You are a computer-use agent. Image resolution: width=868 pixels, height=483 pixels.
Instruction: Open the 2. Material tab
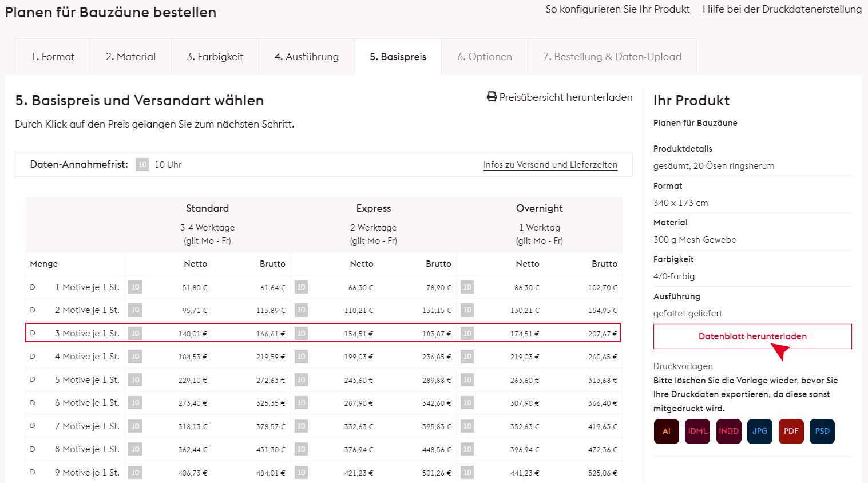[x=130, y=57]
